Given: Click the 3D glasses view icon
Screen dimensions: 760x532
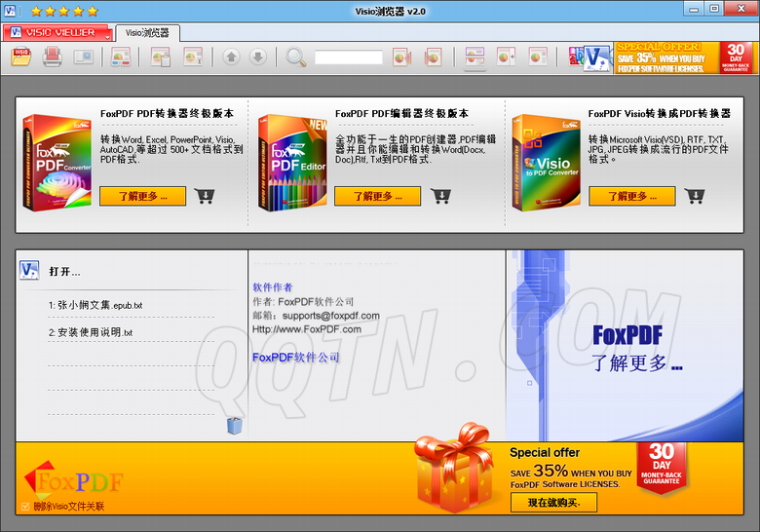Looking at the screenshot, I should tap(121, 57).
